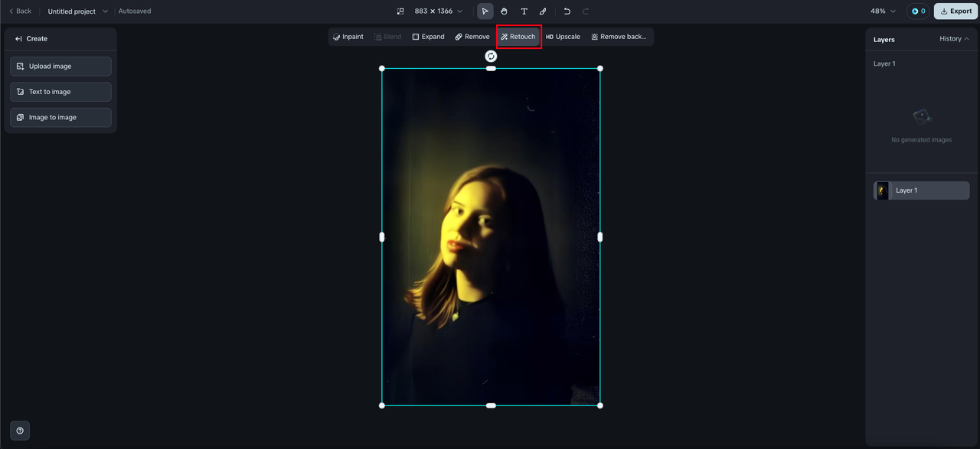Select the Remove tool
The height and width of the screenshot is (449, 980).
[x=472, y=37]
